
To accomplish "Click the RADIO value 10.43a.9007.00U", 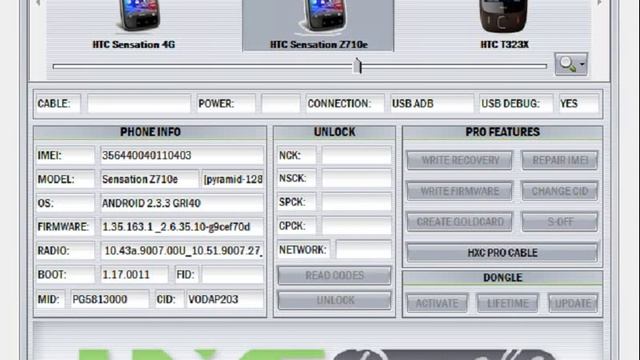I will tap(182, 251).
